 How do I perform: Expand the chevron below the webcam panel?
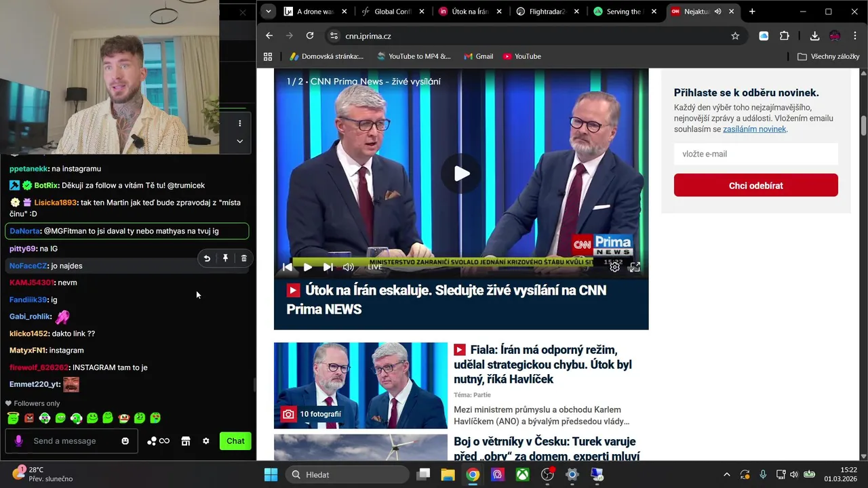239,141
